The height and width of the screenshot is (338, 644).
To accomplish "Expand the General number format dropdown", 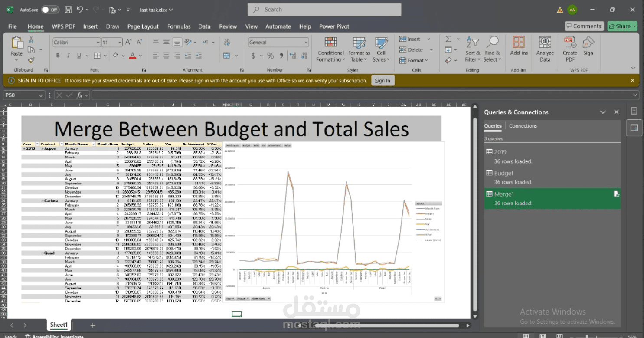I will pos(306,43).
